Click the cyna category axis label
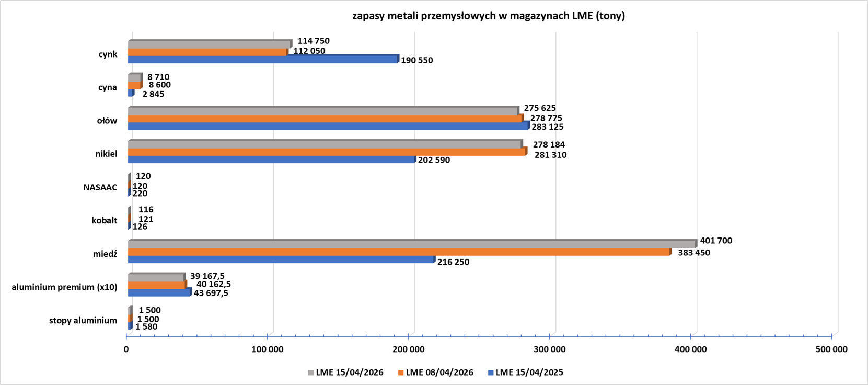Viewport: 868px width, 385px height. point(108,87)
